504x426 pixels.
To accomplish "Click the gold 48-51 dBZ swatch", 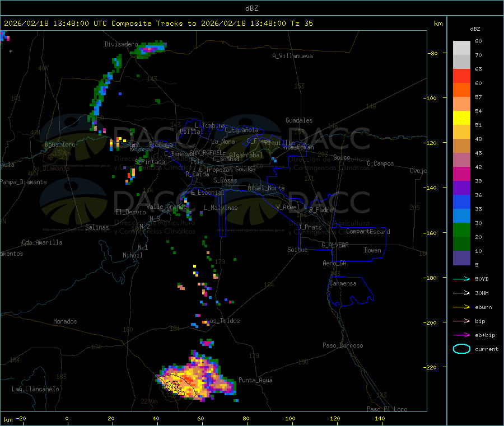I will click(461, 132).
